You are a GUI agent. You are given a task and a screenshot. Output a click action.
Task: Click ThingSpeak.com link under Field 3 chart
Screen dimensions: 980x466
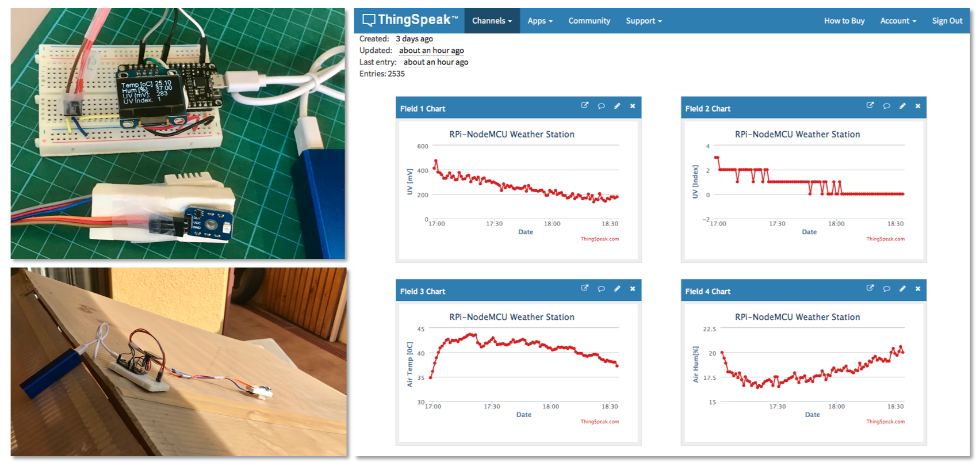(x=600, y=422)
